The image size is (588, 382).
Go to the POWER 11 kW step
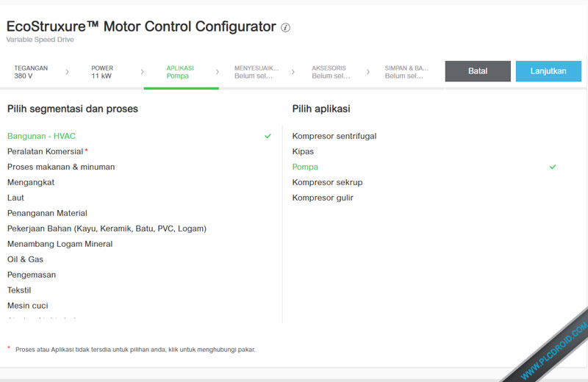(102, 72)
